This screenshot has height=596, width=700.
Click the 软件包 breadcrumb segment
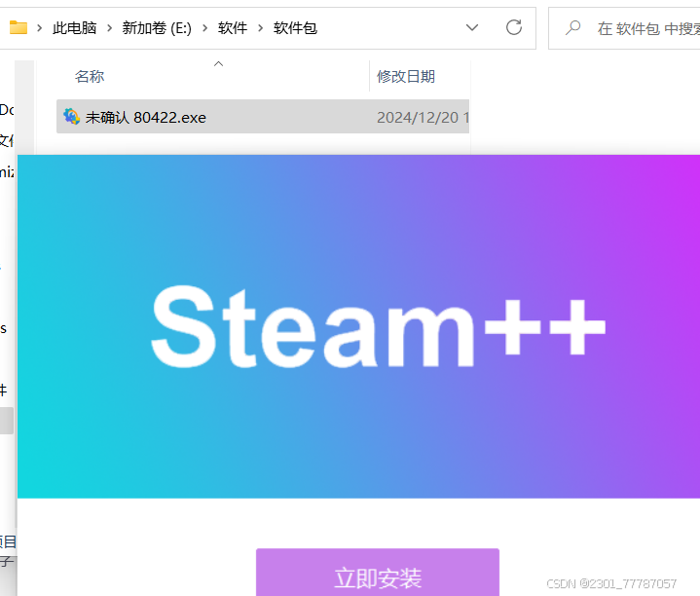click(x=295, y=28)
